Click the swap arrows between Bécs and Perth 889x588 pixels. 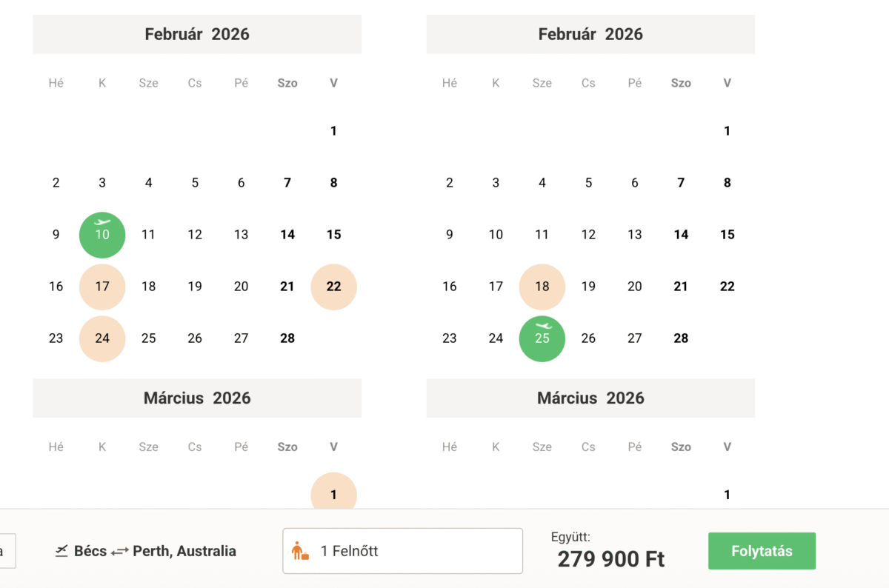point(120,552)
